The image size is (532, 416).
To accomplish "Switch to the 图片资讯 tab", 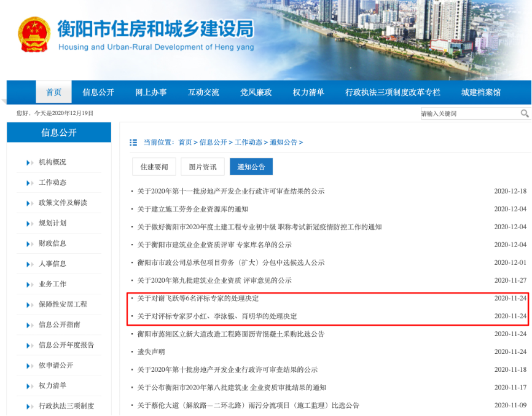I will point(203,167).
